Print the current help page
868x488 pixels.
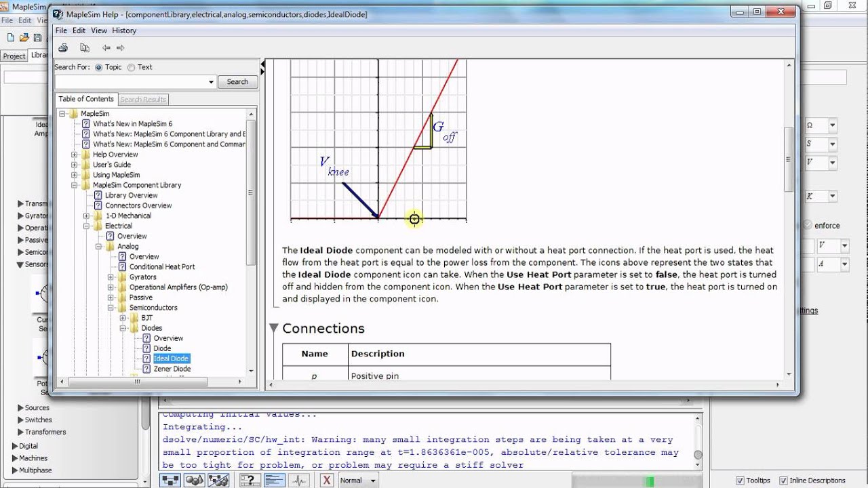(63, 47)
